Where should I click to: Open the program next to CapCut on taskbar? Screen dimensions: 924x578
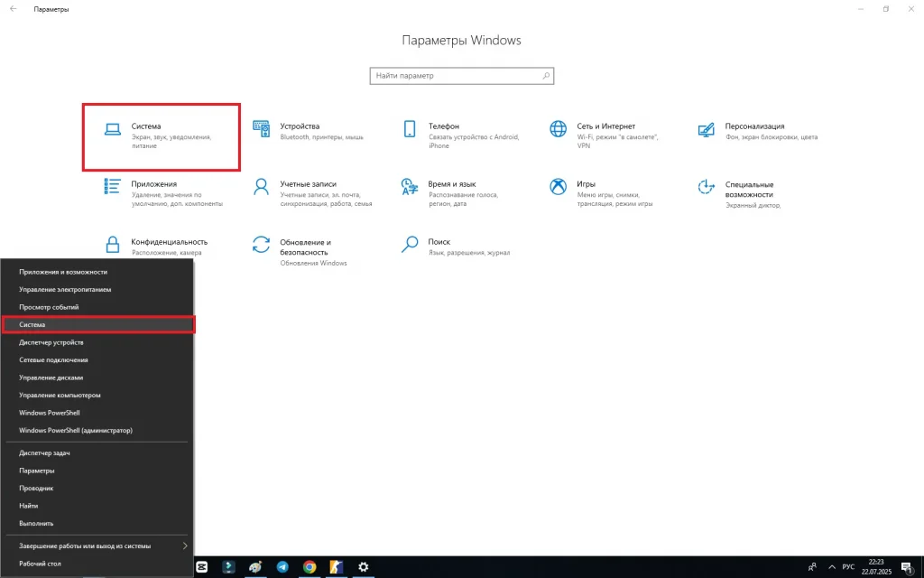(228, 567)
